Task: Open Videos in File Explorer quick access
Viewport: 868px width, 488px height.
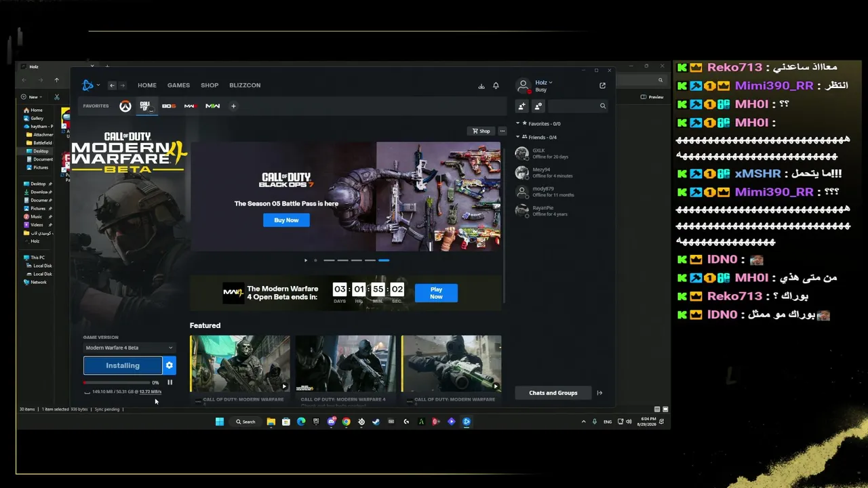Action: click(x=33, y=225)
